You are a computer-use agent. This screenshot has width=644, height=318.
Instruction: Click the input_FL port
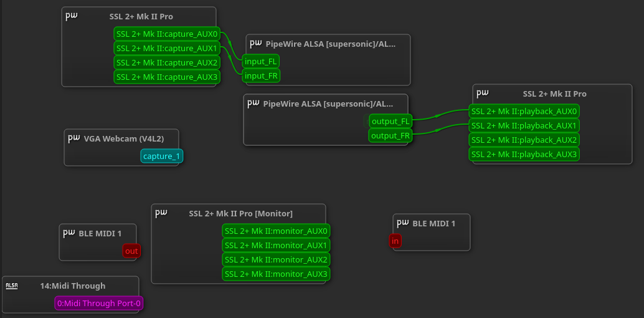coord(261,62)
